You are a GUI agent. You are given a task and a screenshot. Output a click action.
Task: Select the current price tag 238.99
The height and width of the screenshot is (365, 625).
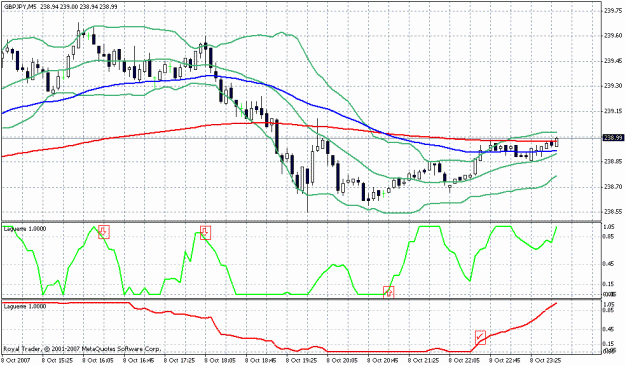click(613, 138)
